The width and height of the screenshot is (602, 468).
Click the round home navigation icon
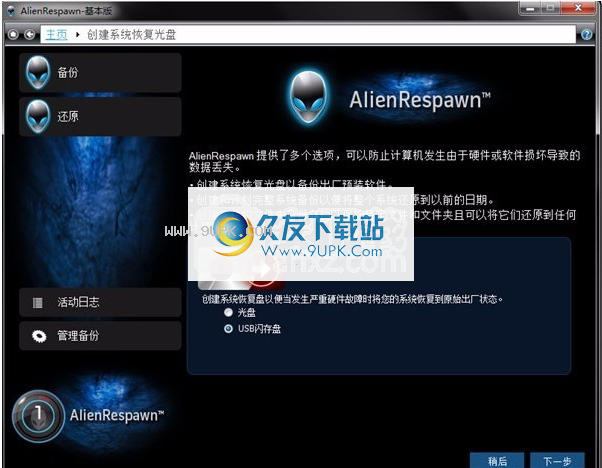[13, 35]
